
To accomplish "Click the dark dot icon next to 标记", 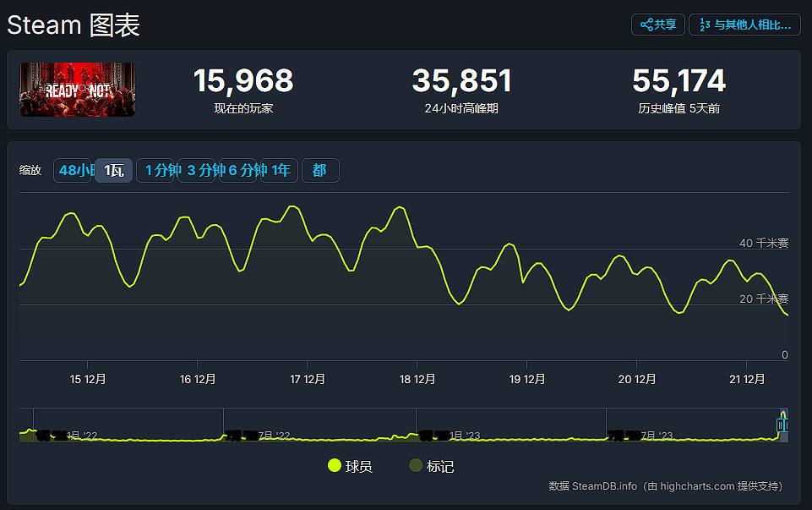I will point(415,465).
